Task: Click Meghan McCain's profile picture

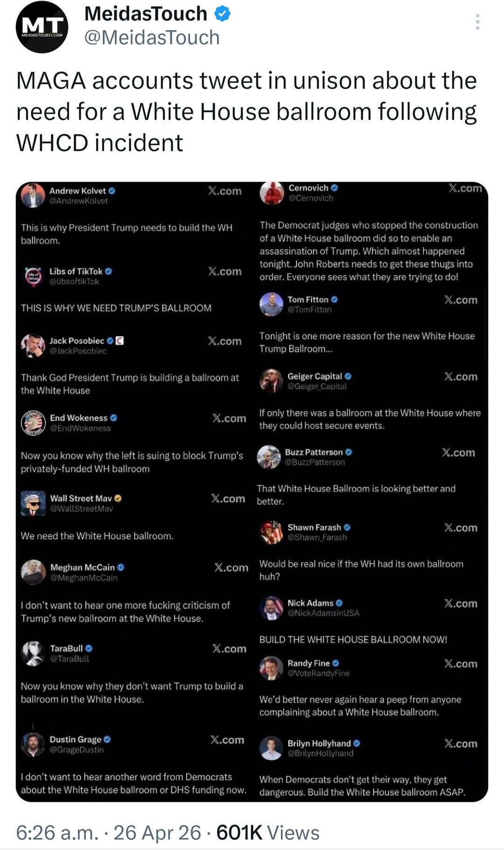Action: pos(33,572)
